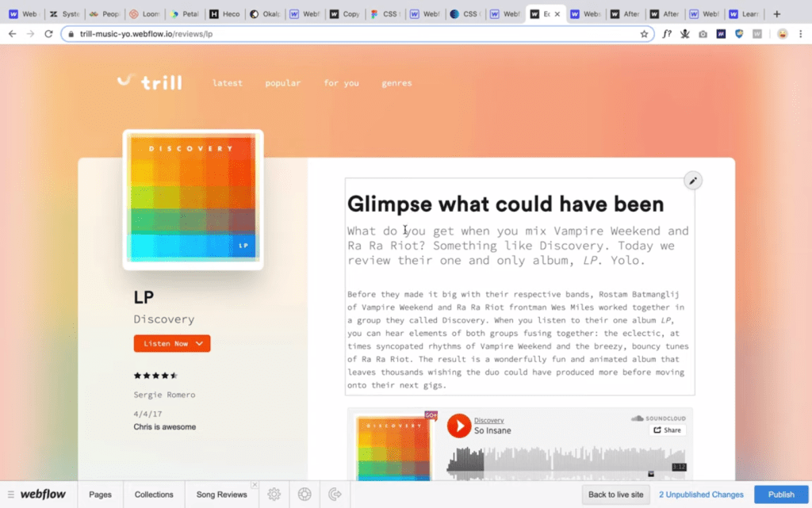View 2 Unpublished Changes
This screenshot has width=812, height=508.
701,495
